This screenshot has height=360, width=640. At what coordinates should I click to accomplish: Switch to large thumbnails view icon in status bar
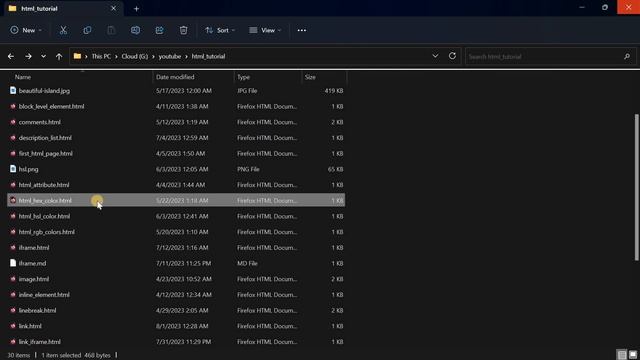pos(633,355)
